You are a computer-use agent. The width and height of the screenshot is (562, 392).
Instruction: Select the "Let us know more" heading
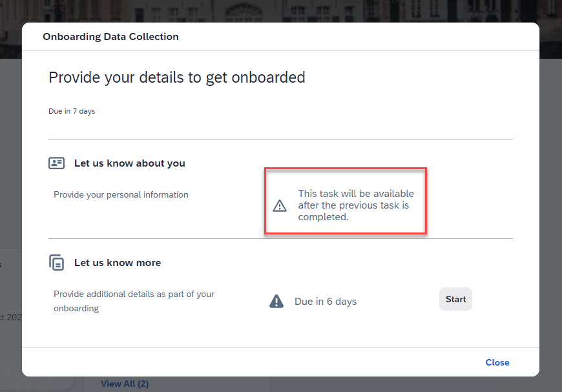tap(118, 263)
